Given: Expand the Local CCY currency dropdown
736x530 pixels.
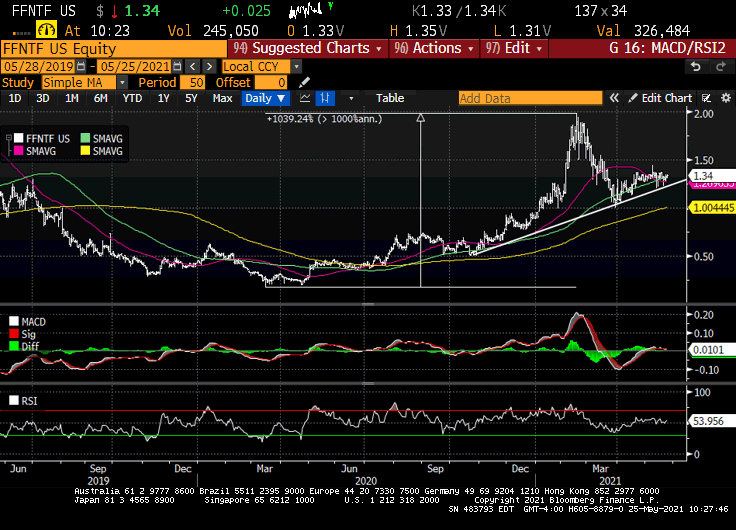Looking at the screenshot, I should 297,67.
